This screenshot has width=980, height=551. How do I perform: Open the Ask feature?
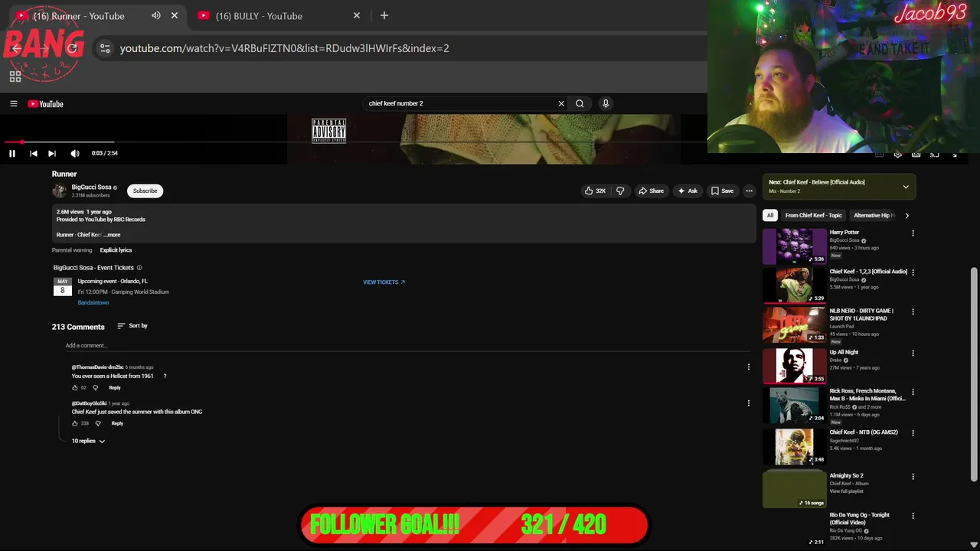[687, 191]
